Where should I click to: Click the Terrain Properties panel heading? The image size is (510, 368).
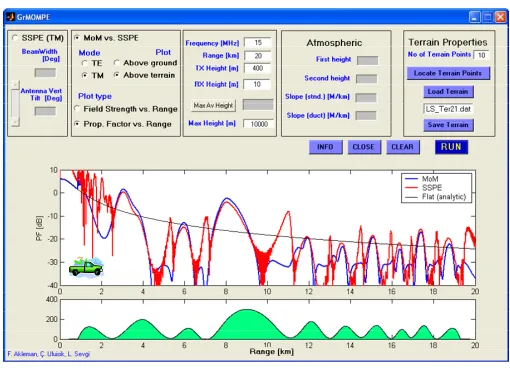click(x=448, y=42)
